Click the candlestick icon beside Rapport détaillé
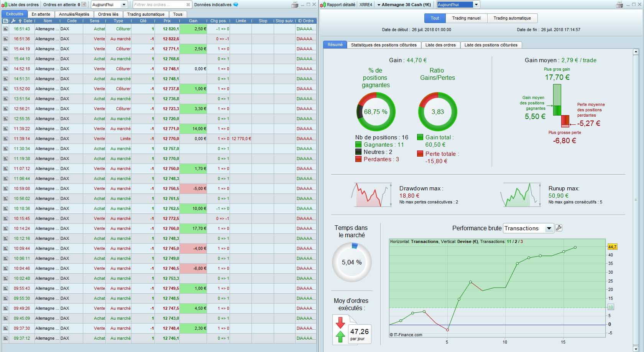 pos(323,5)
